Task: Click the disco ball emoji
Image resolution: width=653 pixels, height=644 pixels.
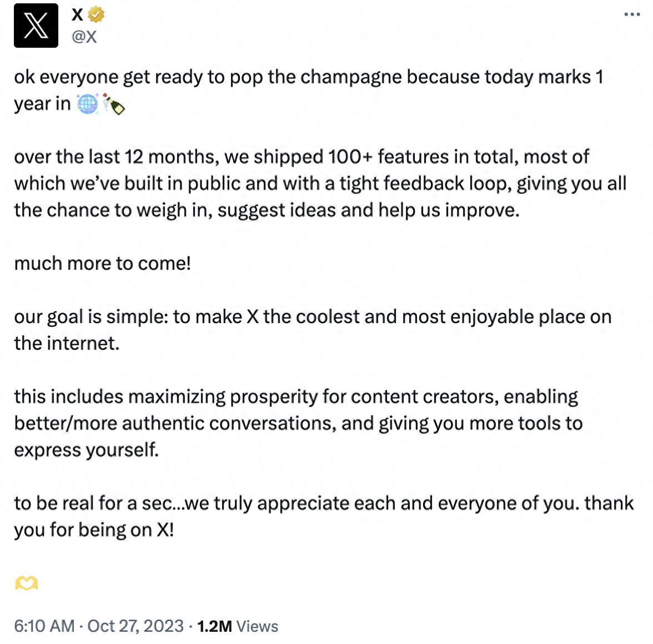Action: 88,104
